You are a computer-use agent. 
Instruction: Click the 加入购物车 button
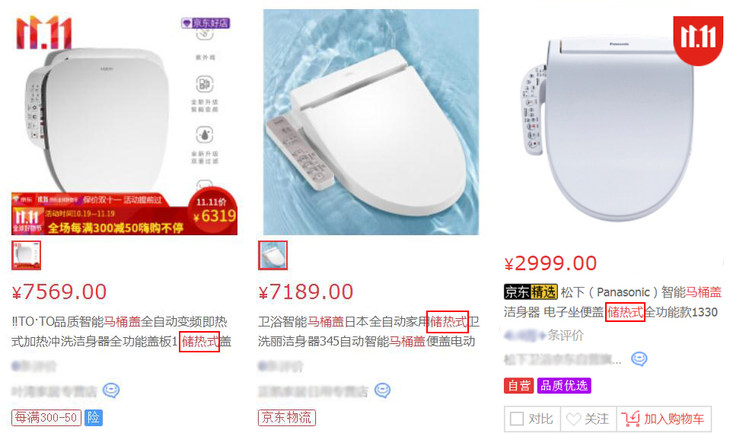point(664,419)
